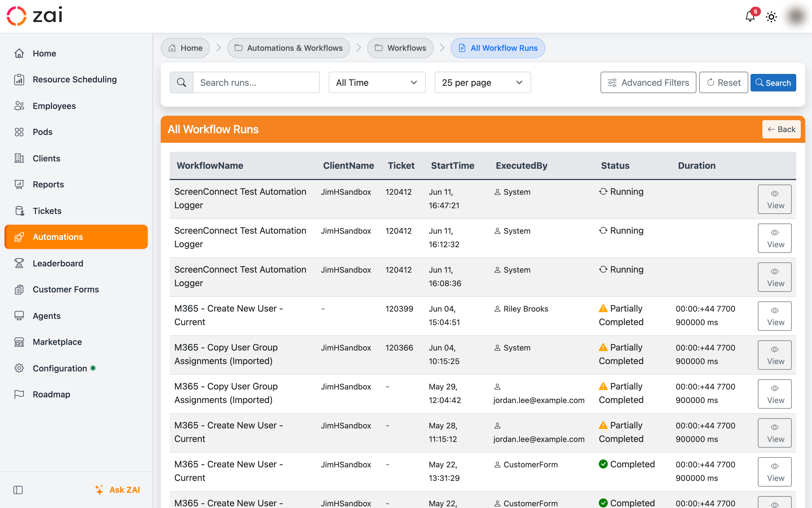Click the Agents monitor icon

click(19, 316)
